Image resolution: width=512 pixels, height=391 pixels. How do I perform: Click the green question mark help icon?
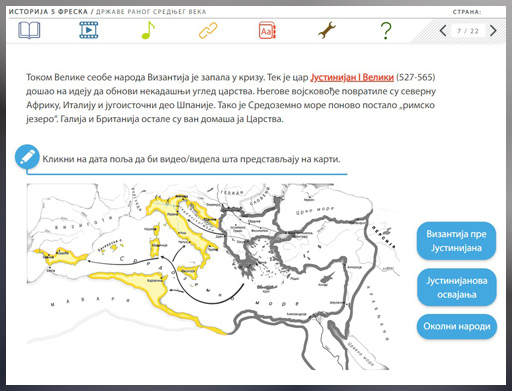pos(386,31)
